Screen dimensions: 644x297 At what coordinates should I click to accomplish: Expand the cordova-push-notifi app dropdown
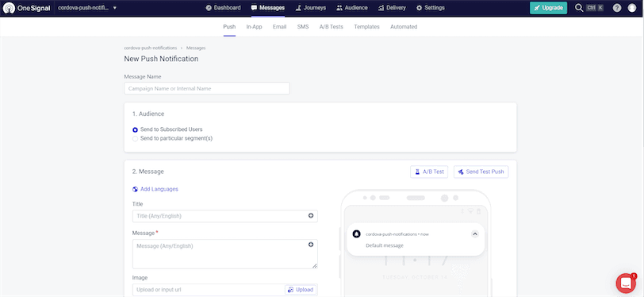[x=87, y=8]
